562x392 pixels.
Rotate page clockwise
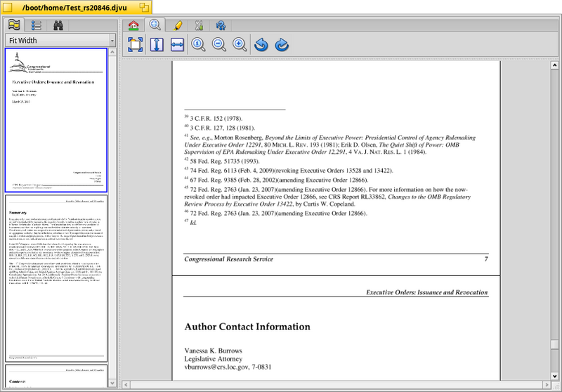[282, 45]
